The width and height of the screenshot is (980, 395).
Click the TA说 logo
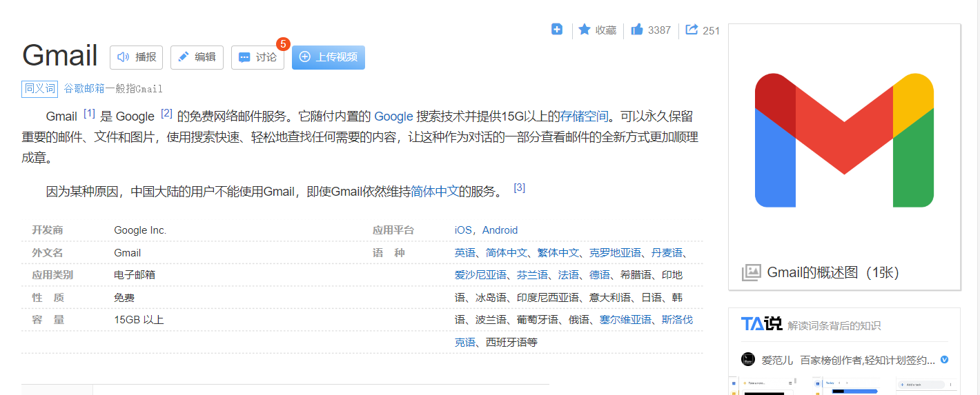pos(761,324)
